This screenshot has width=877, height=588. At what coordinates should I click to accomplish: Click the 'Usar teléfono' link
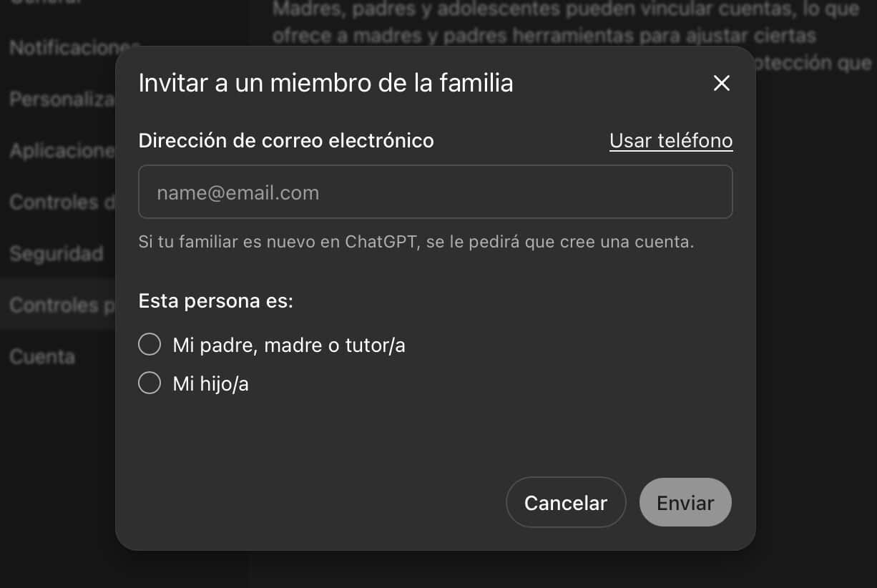pos(670,141)
